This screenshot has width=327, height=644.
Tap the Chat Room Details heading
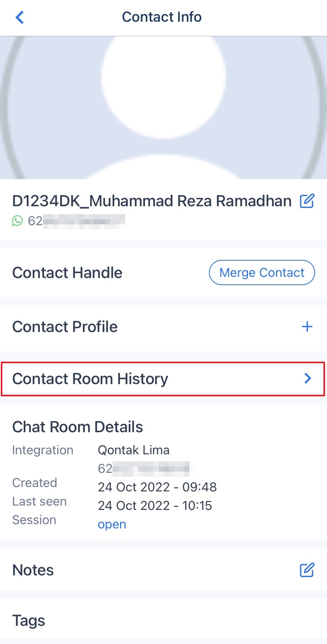[77, 426]
